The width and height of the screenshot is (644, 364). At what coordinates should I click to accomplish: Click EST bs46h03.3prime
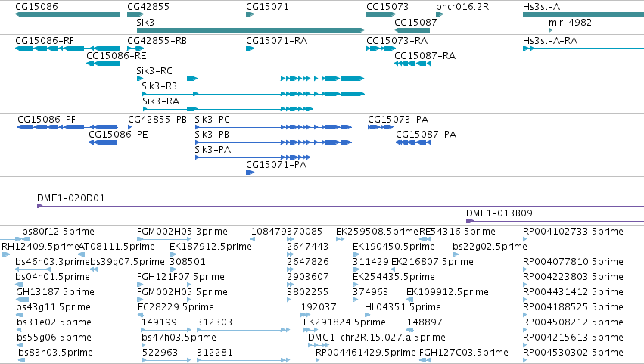point(52,262)
